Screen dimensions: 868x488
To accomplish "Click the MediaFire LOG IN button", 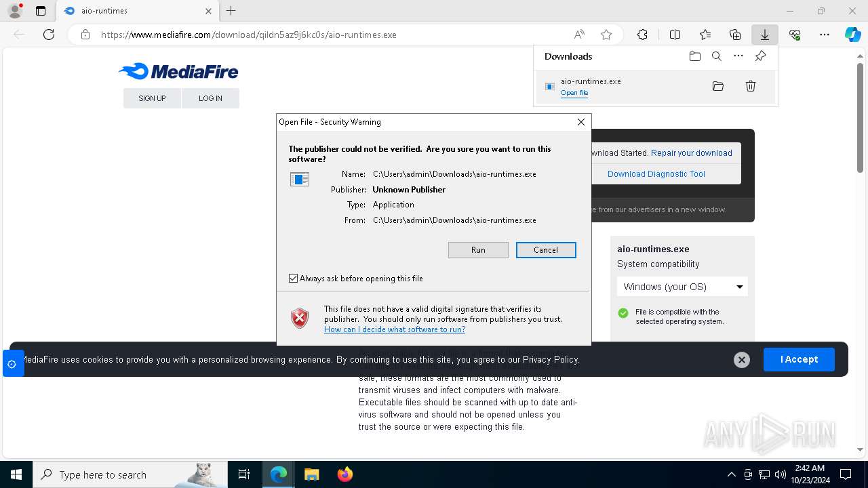I will 210,98.
